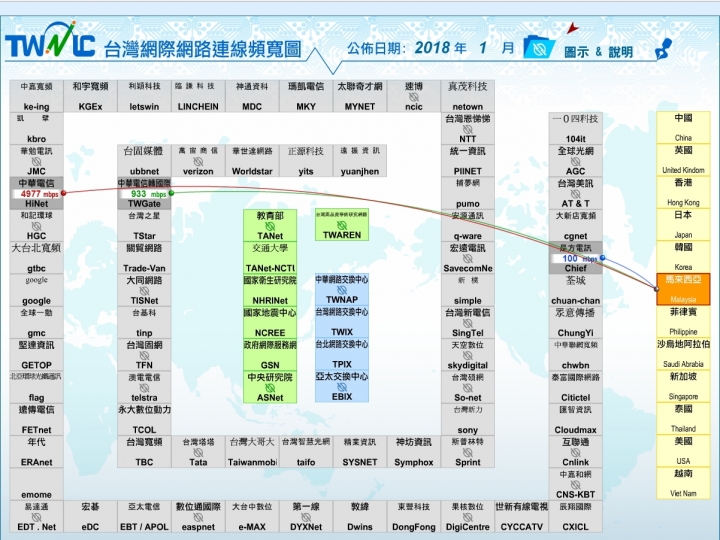Click the link icon in the verizon cell
The height and width of the screenshot is (540, 720).
[198, 162]
